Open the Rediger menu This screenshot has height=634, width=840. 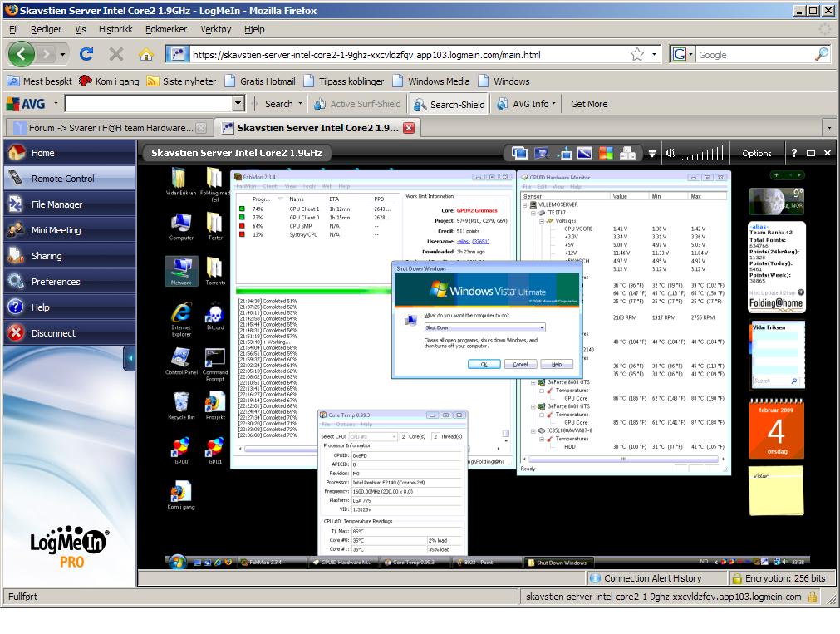(x=46, y=29)
